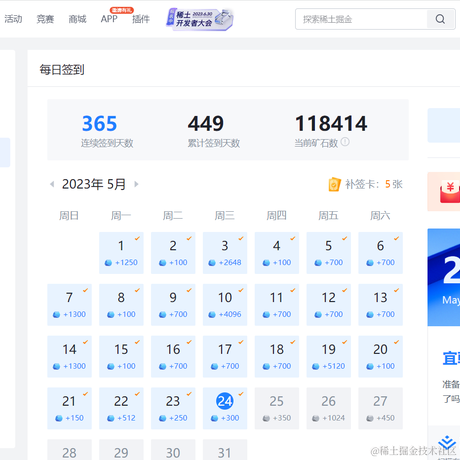The width and height of the screenshot is (460, 460).
Task: Focus the 探索稀土掘金 search field
Action: 361,19
